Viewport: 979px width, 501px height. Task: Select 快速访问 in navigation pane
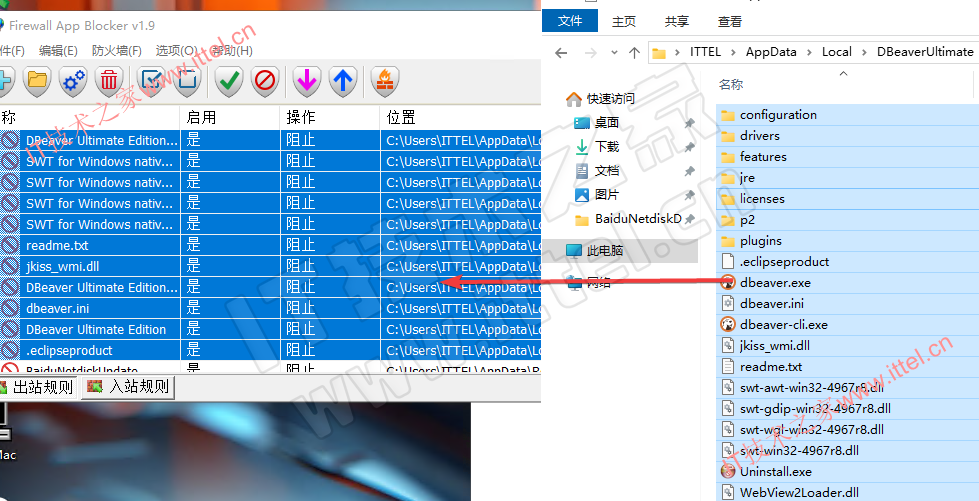pos(610,99)
